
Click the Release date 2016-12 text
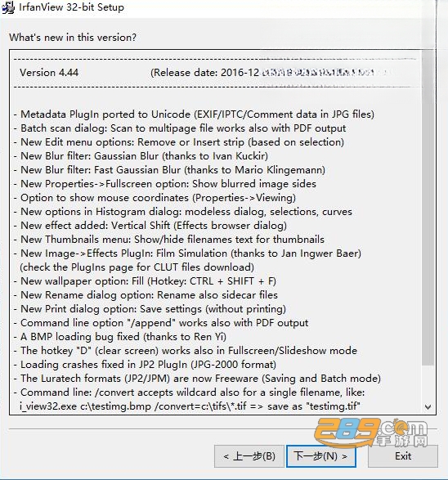coord(204,73)
